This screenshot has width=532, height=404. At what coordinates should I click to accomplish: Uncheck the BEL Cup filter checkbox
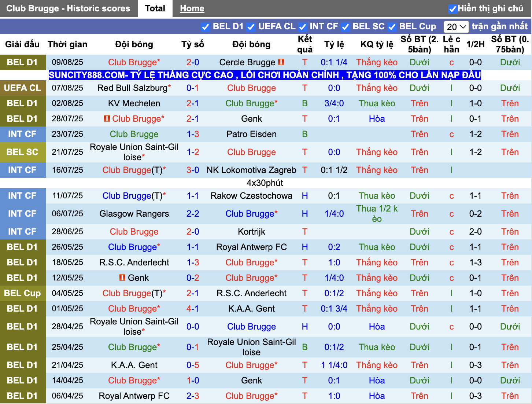coord(392,27)
